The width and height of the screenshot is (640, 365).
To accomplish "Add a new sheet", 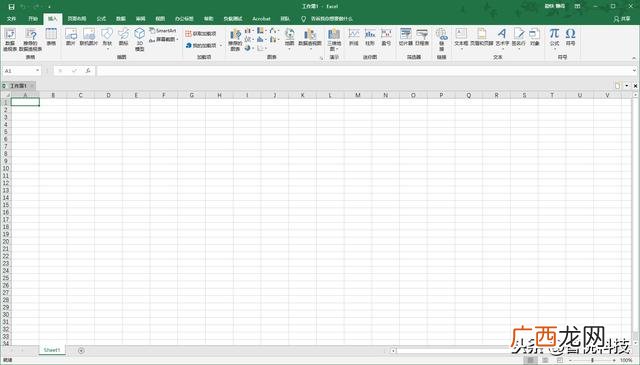I will coord(81,350).
